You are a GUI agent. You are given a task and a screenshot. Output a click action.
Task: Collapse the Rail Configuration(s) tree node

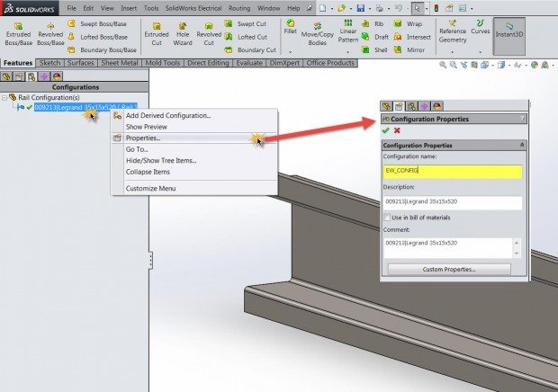click(4, 97)
